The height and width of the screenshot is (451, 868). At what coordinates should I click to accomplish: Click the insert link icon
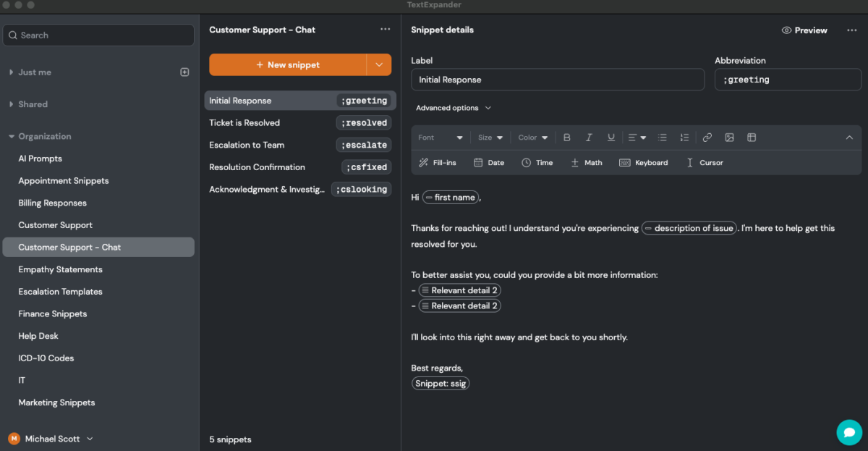point(707,138)
